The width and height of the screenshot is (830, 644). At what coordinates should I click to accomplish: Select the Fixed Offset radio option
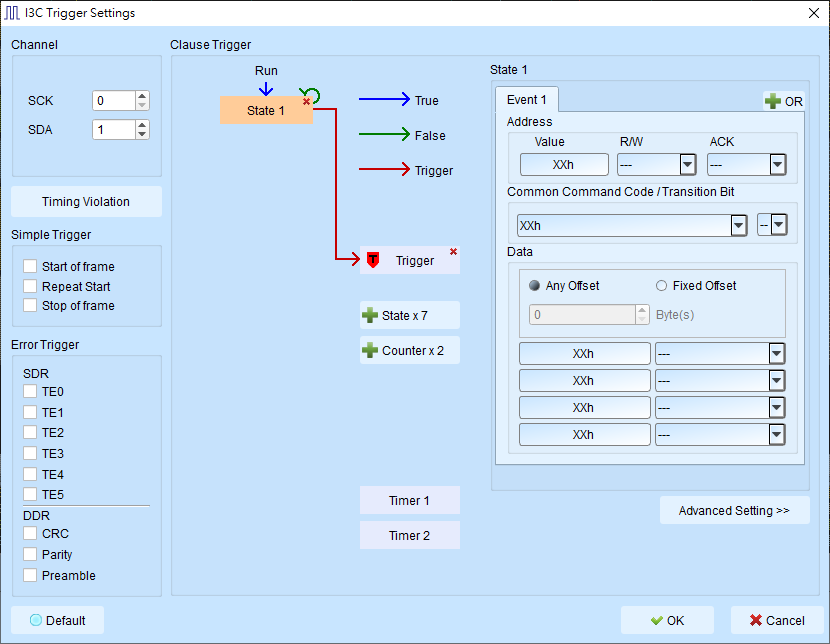click(x=661, y=286)
